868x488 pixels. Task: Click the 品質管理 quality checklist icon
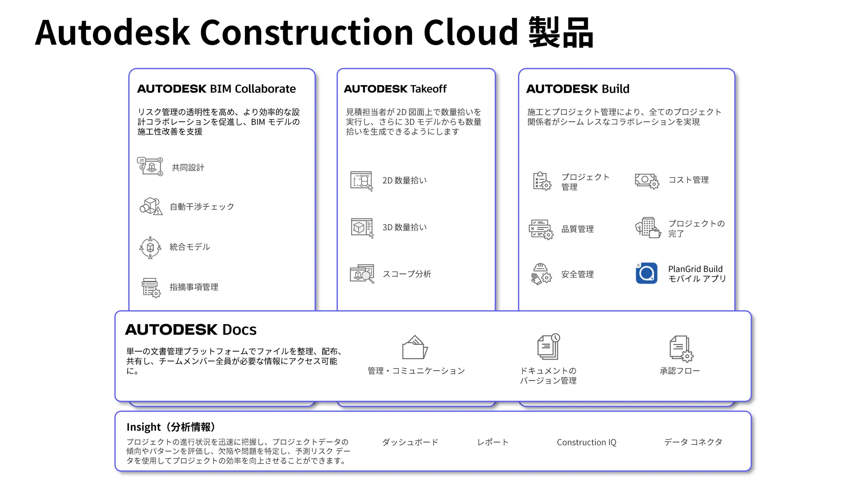tap(541, 229)
